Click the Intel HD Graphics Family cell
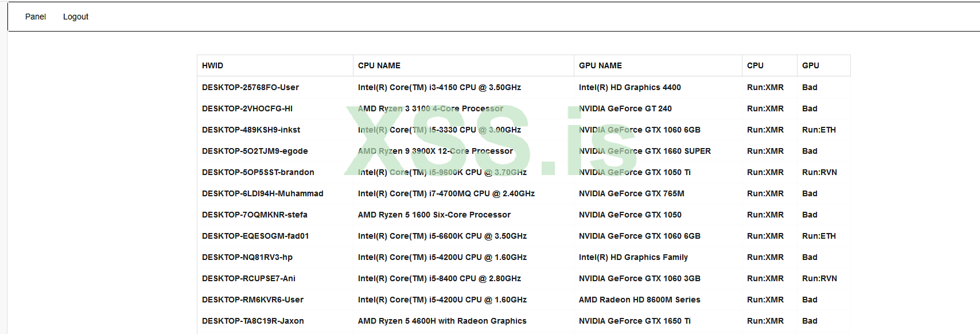Image resolution: width=980 pixels, height=334 pixels. 633,257
